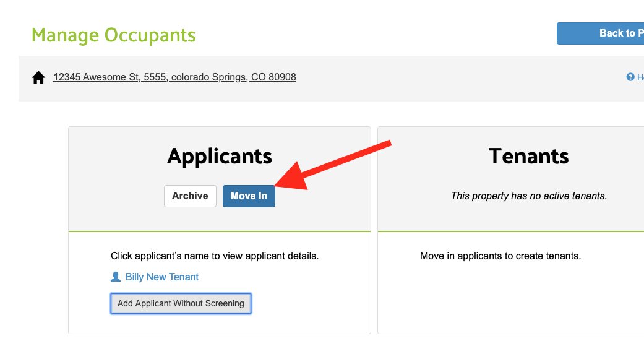Open the 12345 Awesome St address link
This screenshot has width=644, height=346.
tap(174, 77)
